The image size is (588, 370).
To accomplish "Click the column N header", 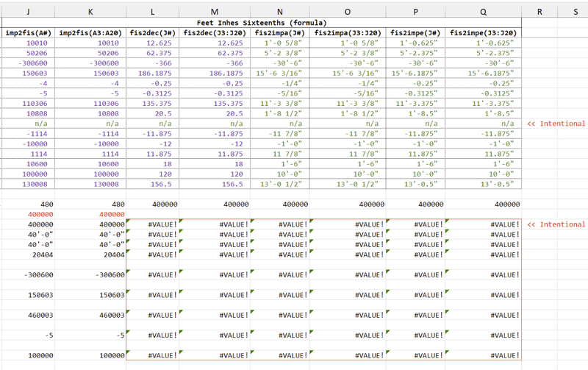I will tap(280, 13).
